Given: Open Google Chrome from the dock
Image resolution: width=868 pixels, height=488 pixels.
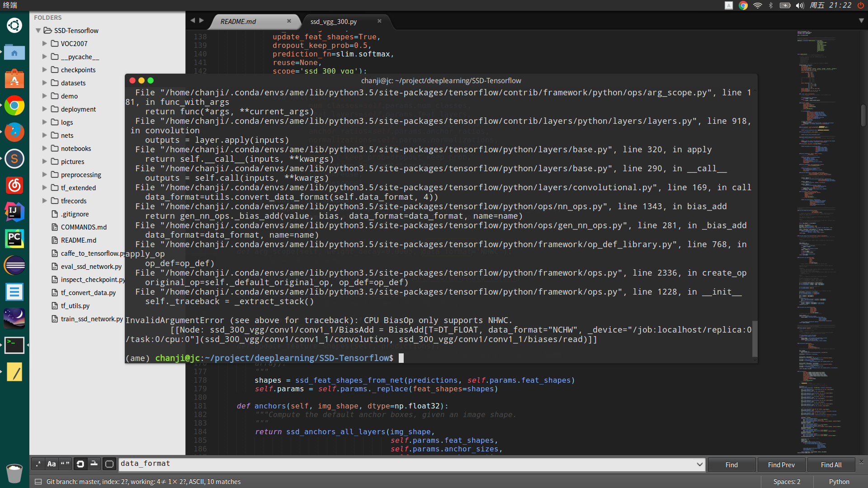Looking at the screenshot, I should click(14, 106).
